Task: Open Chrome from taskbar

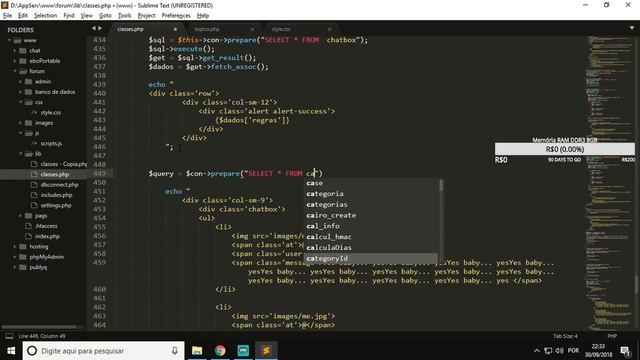Action: (220, 351)
